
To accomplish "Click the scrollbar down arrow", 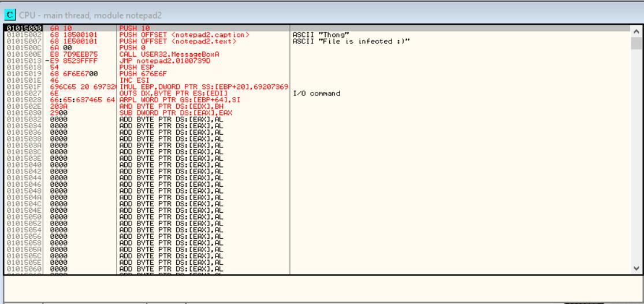I will click(636, 268).
